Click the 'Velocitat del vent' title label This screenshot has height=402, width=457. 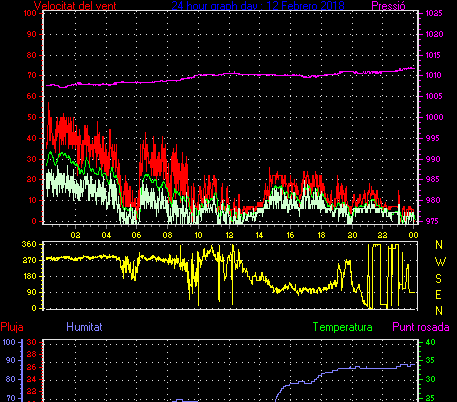[x=75, y=6]
